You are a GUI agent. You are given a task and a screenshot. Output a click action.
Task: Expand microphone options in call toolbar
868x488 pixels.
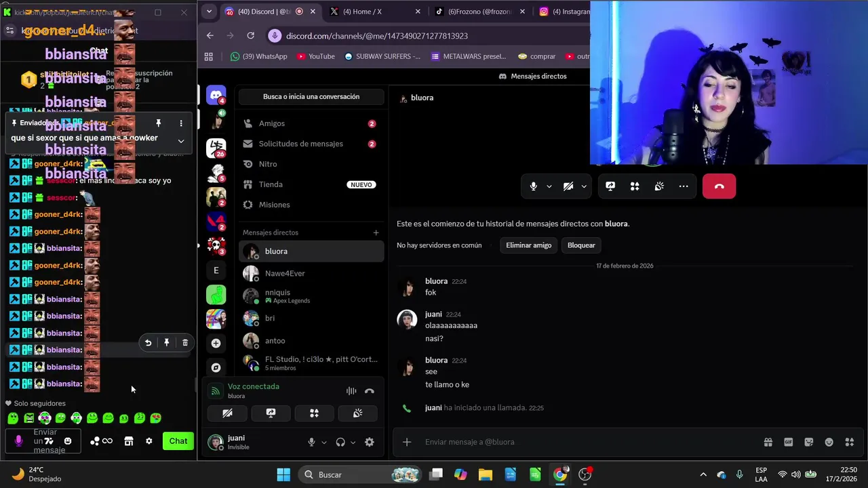tap(549, 186)
